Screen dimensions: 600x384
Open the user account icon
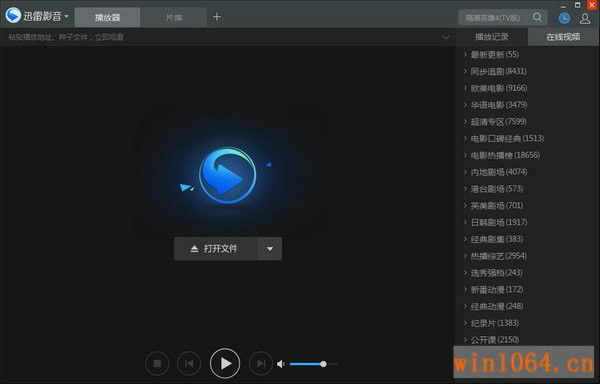pos(585,18)
